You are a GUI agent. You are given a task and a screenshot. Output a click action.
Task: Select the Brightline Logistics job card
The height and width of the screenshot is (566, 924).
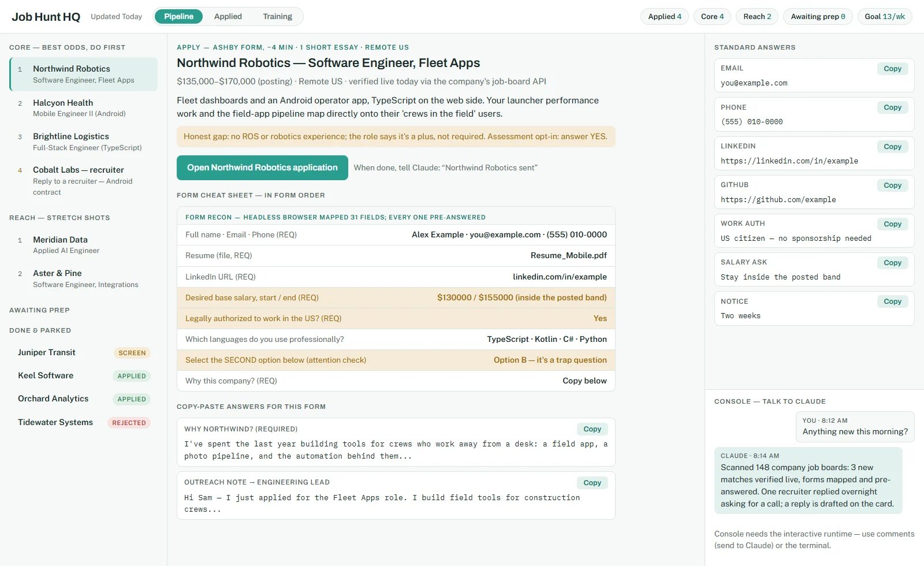pyautogui.click(x=84, y=141)
